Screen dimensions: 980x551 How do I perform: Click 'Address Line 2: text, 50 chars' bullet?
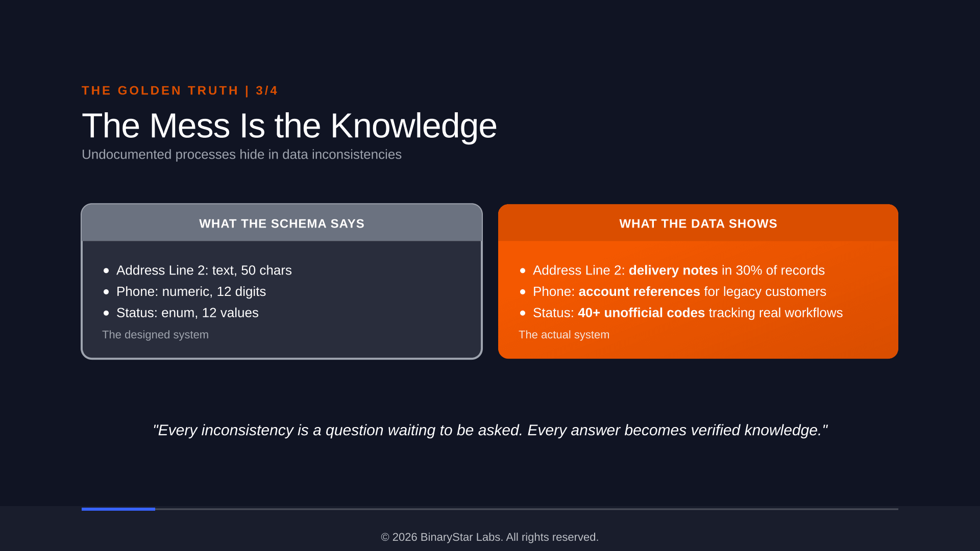204,270
